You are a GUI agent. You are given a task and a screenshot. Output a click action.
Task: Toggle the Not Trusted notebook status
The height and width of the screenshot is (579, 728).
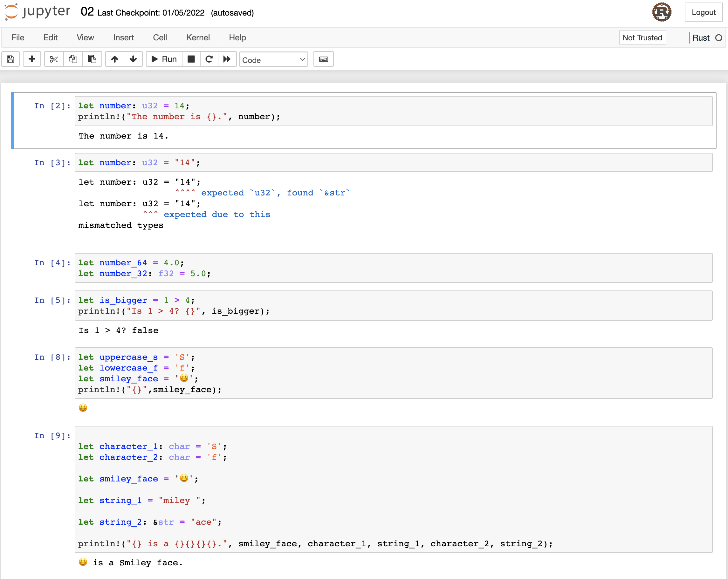click(642, 37)
